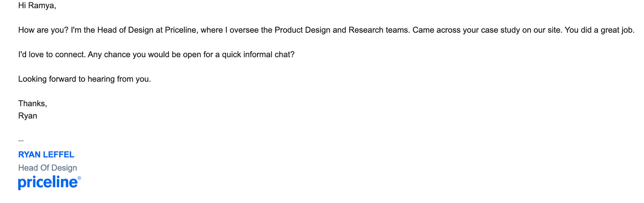
Task: Click the double-dash signature separator
Action: click(21, 140)
